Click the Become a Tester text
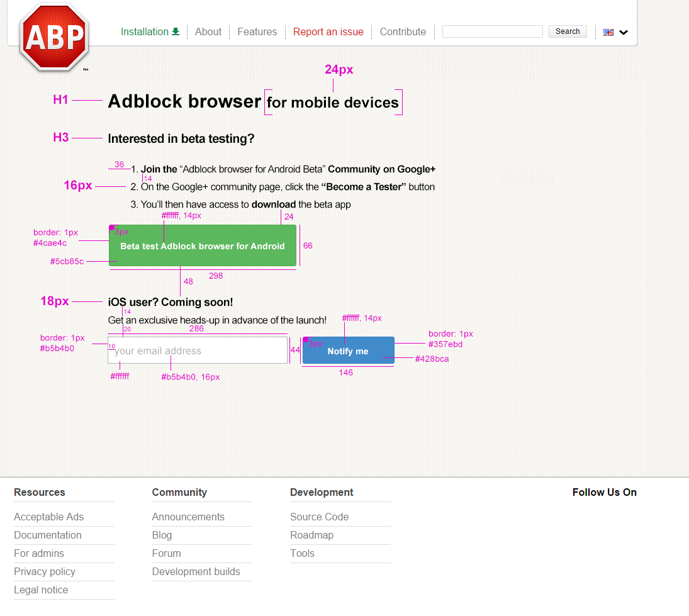The height and width of the screenshot is (616, 689). 364,187
